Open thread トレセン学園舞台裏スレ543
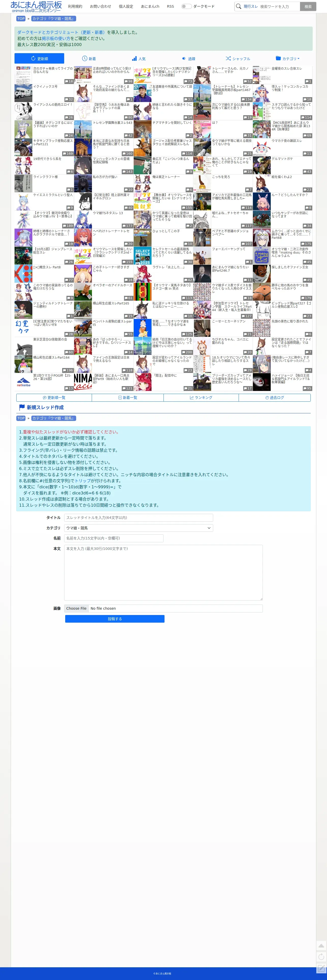The height and width of the screenshot is (980, 327). pos(112,123)
